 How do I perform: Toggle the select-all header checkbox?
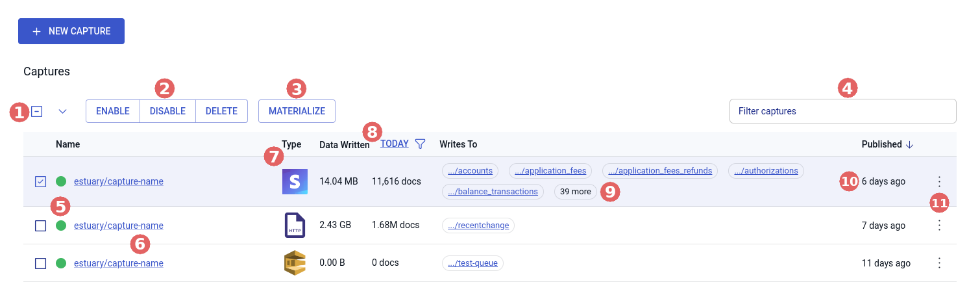[x=37, y=111]
